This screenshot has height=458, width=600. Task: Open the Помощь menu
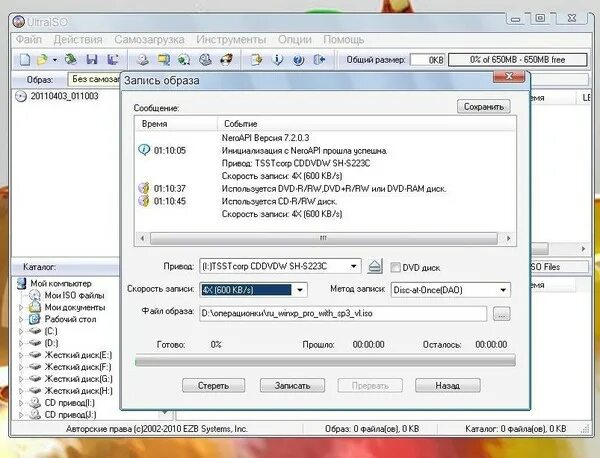pos(344,39)
